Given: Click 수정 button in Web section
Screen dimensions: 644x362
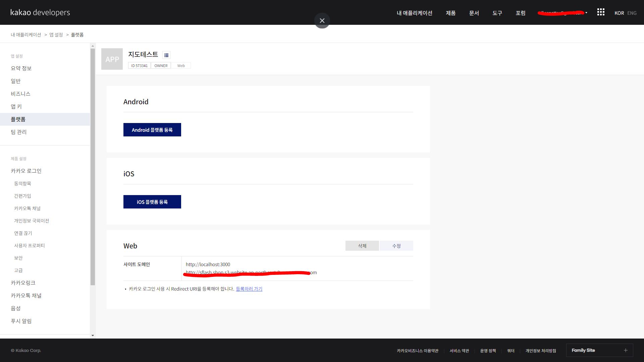Looking at the screenshot, I should 396,246.
